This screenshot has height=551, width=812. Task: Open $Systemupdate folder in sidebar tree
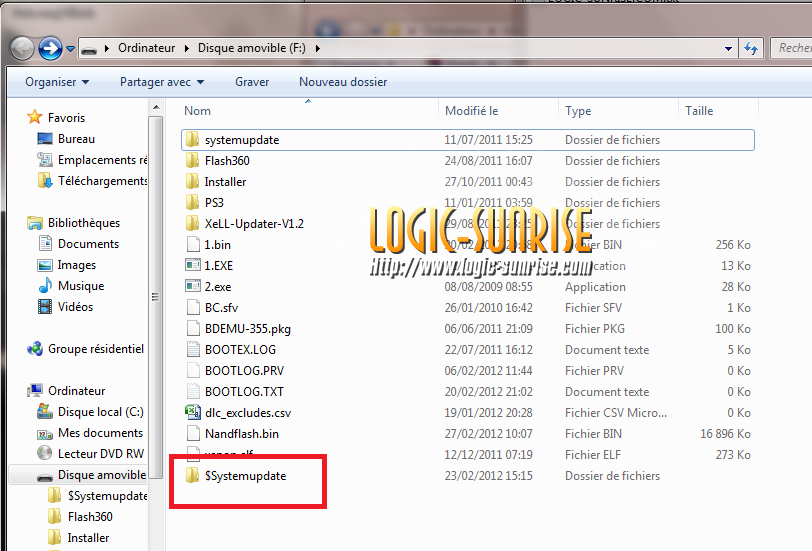pyautogui.click(x=107, y=496)
